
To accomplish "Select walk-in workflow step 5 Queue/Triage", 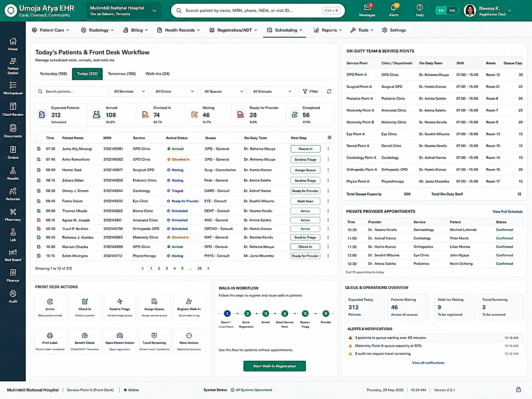I will click(305, 313).
